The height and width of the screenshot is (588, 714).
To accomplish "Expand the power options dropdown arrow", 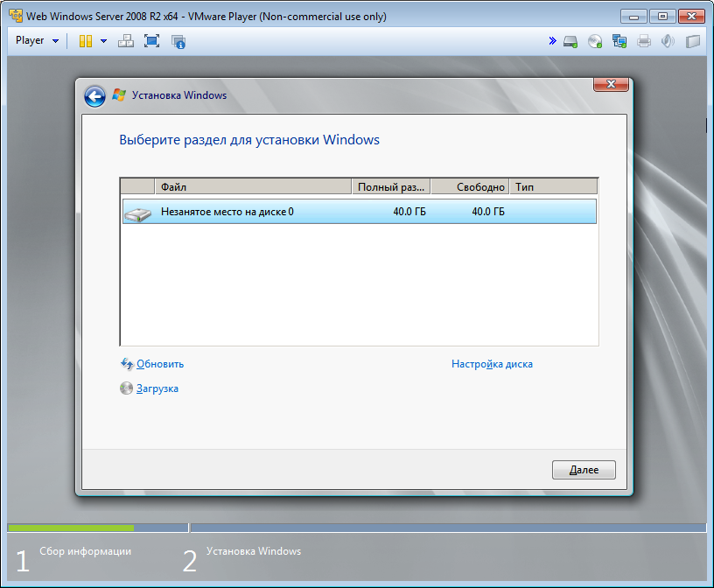I will [x=104, y=41].
